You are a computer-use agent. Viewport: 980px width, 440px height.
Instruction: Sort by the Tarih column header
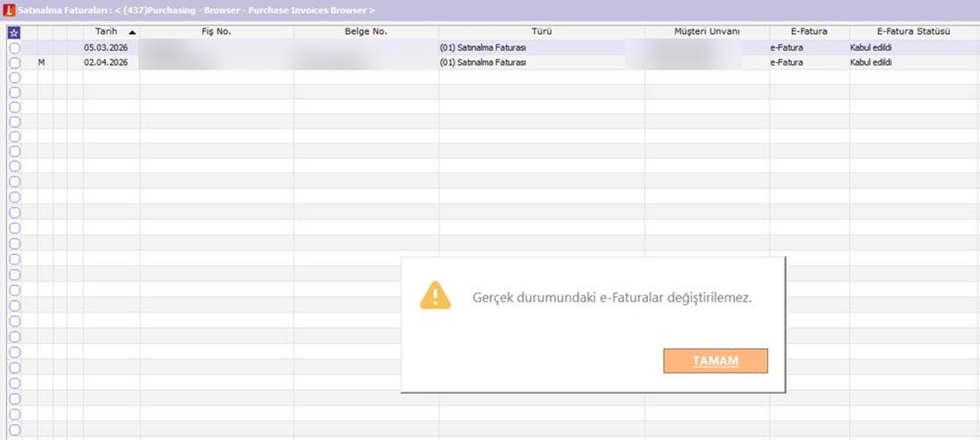tap(112, 31)
